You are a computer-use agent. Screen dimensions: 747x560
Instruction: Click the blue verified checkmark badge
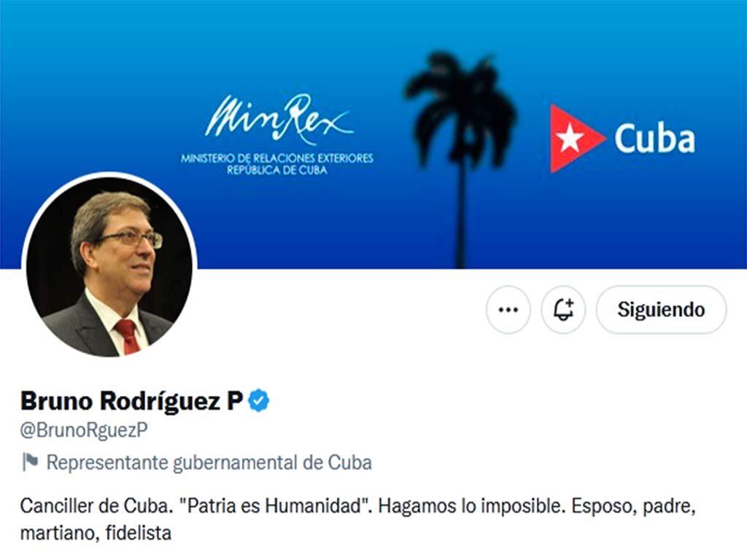(x=259, y=400)
